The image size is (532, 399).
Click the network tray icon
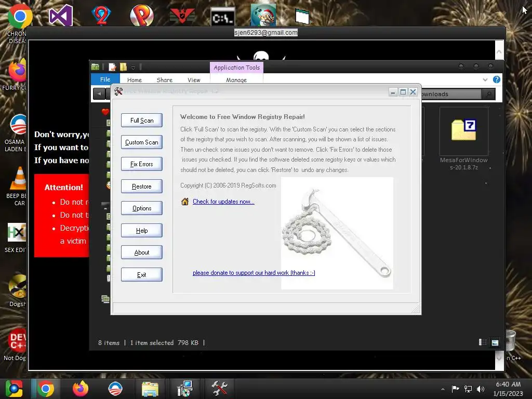(x=468, y=389)
